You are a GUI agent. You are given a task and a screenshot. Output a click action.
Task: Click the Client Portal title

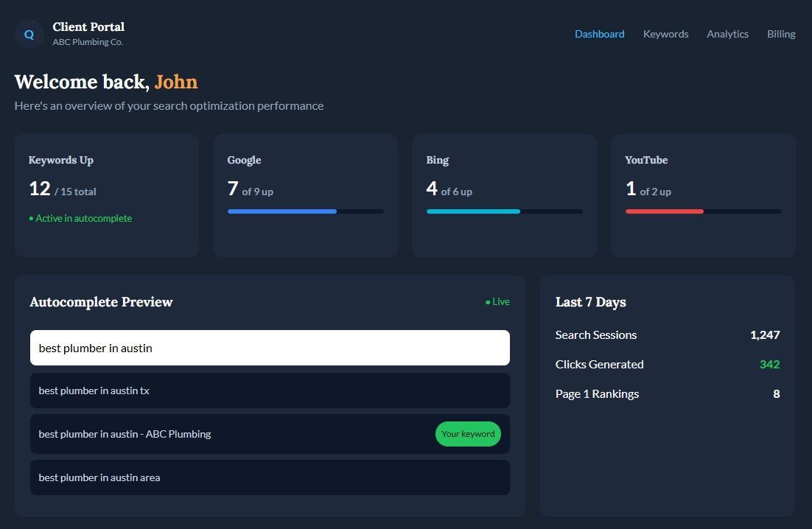click(88, 27)
